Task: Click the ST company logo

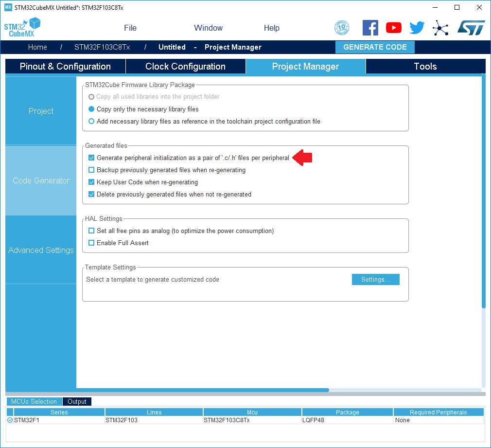Action: pyautogui.click(x=471, y=28)
